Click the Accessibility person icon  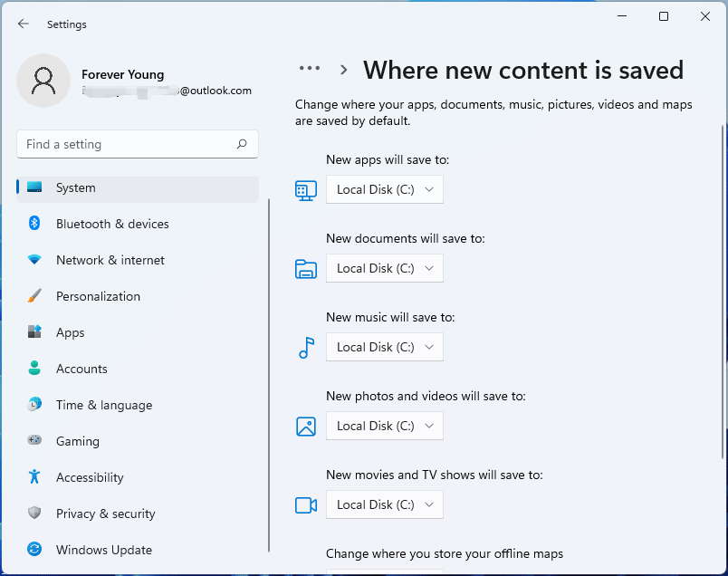tap(34, 477)
